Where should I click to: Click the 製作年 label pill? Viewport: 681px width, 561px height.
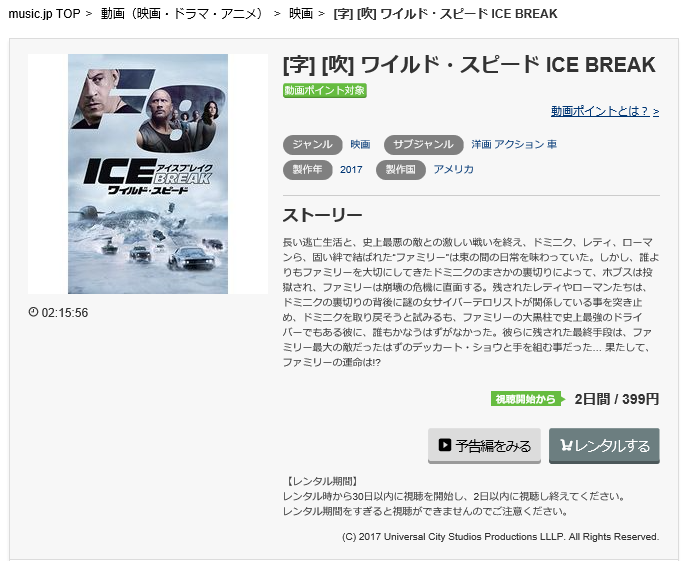coord(307,170)
